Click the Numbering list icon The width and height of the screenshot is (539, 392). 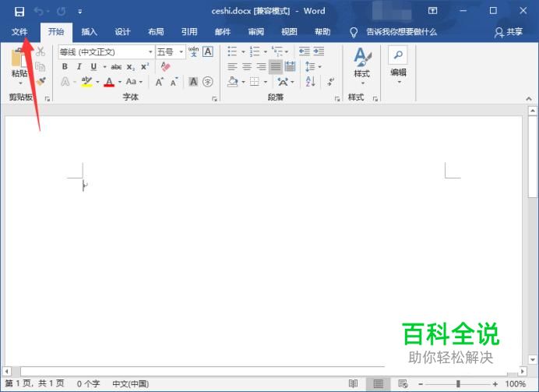click(x=255, y=51)
